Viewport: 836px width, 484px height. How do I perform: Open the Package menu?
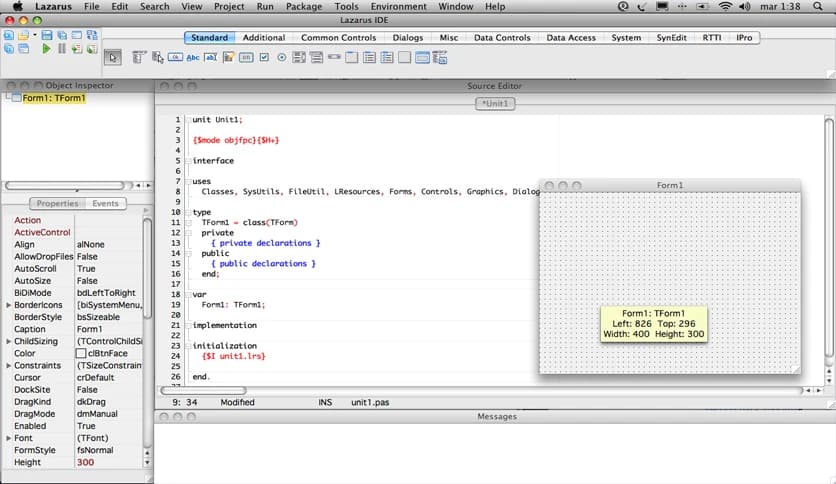pyautogui.click(x=304, y=7)
